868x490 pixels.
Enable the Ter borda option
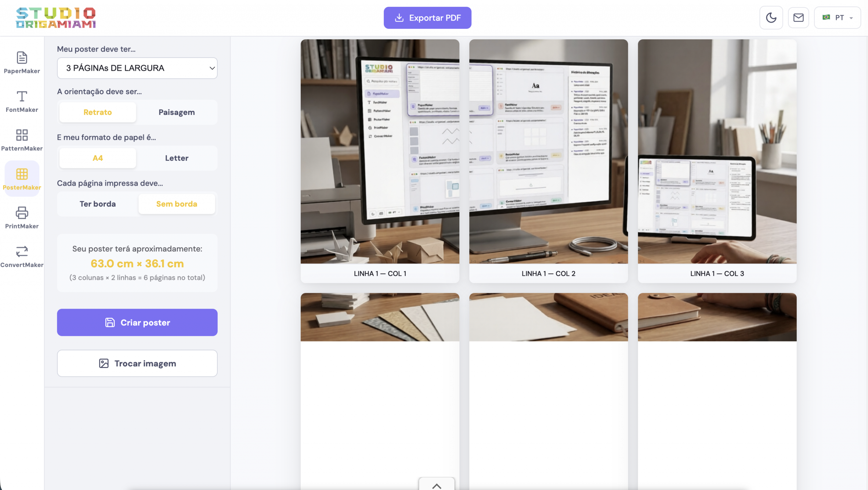click(x=98, y=204)
